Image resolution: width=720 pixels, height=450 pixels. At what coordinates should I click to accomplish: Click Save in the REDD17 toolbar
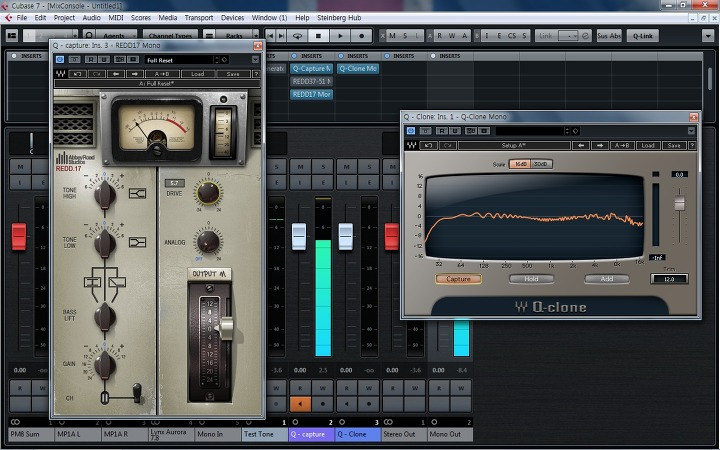pos(233,73)
